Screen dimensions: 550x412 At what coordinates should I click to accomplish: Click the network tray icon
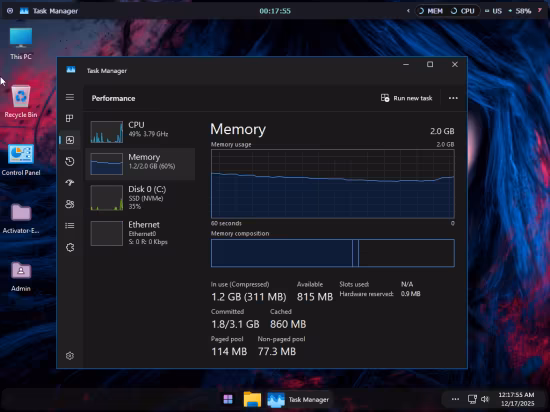[x=472, y=399]
